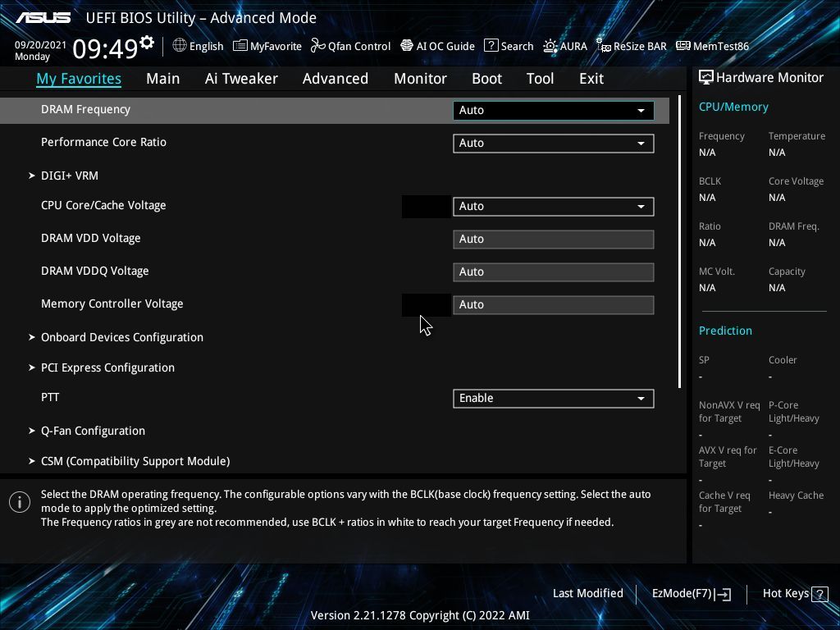
Task: Click the MC Volt. label
Action: point(717,272)
